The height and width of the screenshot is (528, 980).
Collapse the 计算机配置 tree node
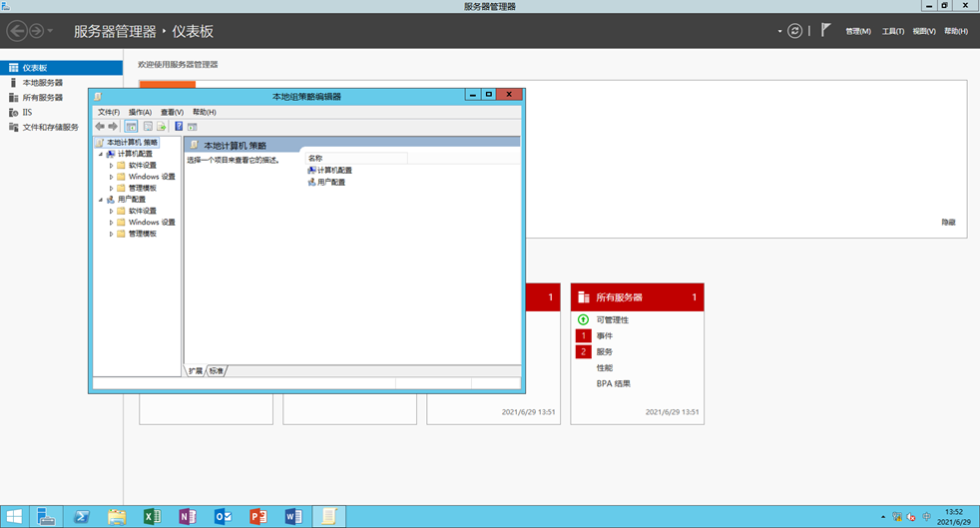point(101,154)
